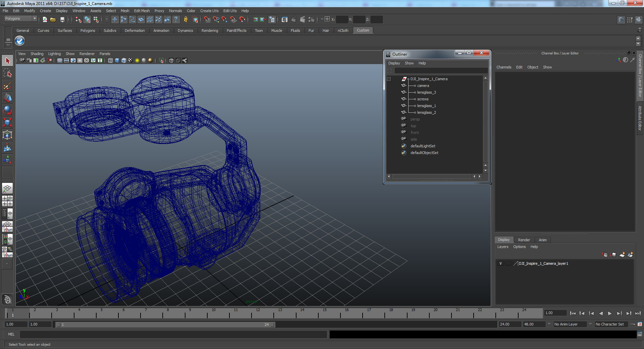644x349 pixels.
Task: Select the Universal Manipulator tool
Action: point(7,135)
